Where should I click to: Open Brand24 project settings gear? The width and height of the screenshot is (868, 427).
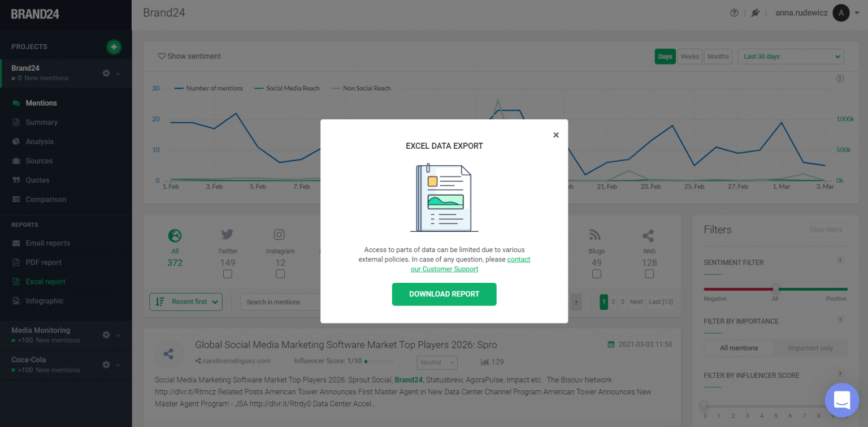(x=106, y=73)
